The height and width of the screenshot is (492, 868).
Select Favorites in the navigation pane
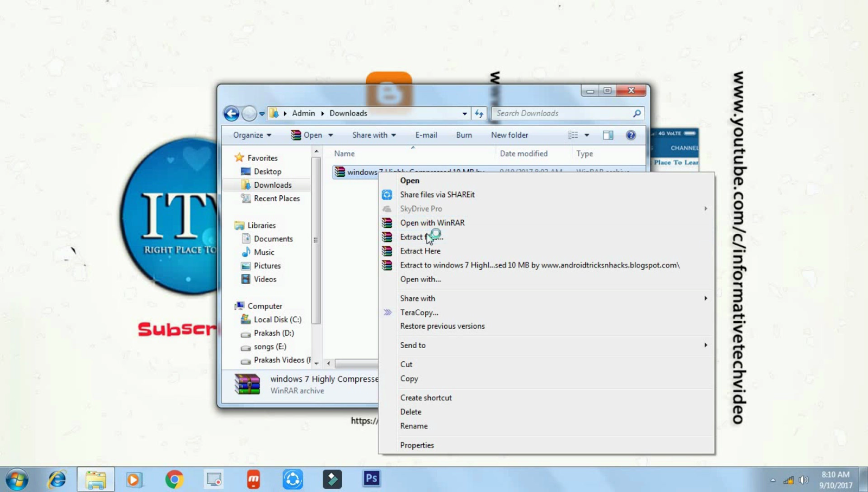click(256, 158)
